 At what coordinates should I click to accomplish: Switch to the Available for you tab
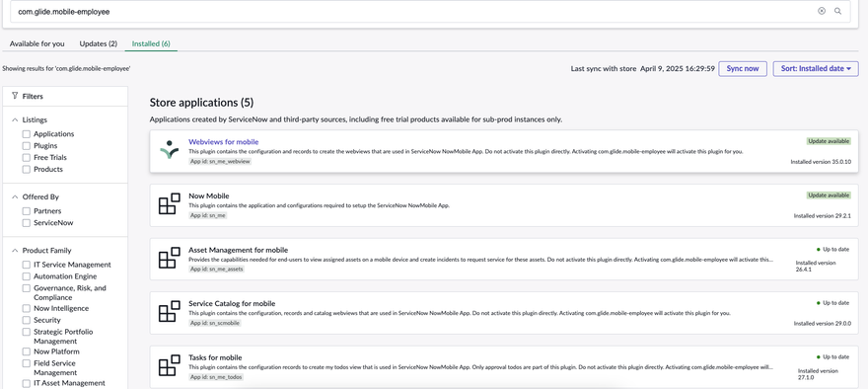coord(37,43)
